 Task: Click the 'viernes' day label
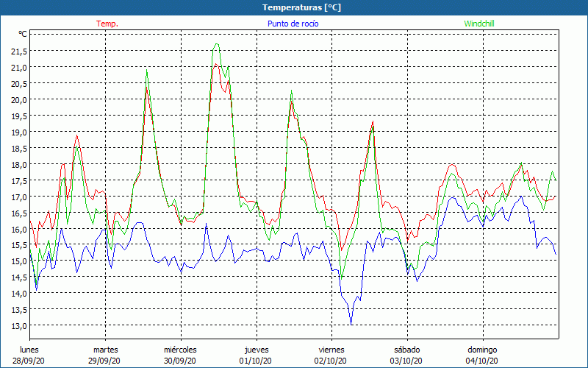click(332, 350)
